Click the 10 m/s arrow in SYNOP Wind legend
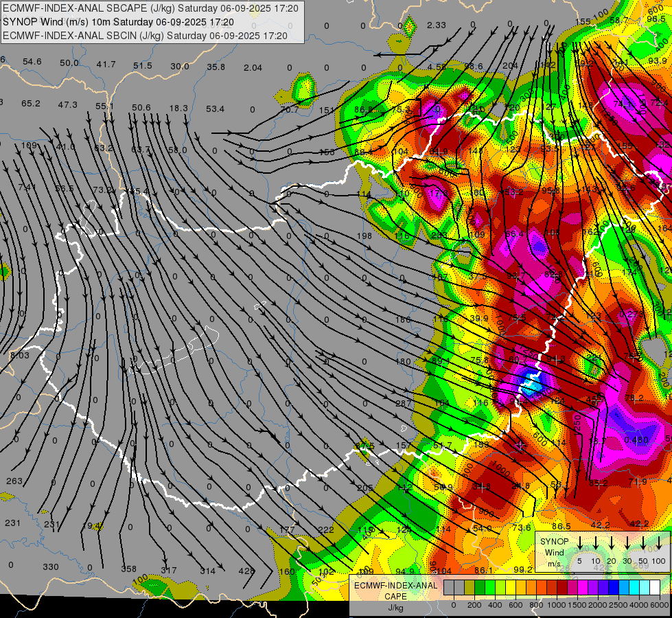The width and height of the screenshot is (672, 618). point(596,543)
